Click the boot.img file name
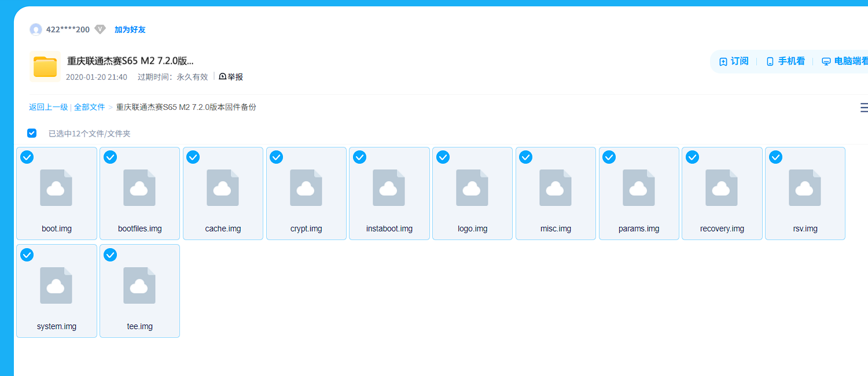 (x=57, y=228)
